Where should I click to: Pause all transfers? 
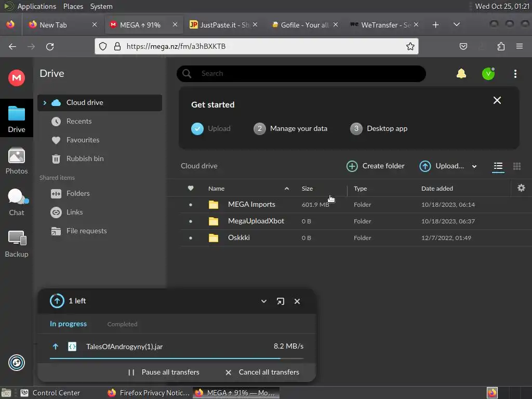click(x=164, y=372)
